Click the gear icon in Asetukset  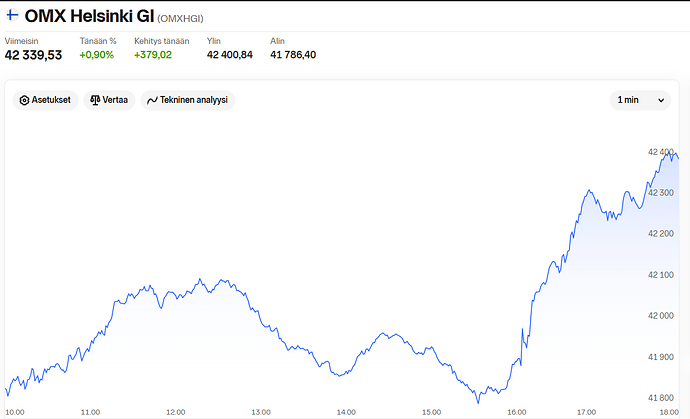coord(24,100)
